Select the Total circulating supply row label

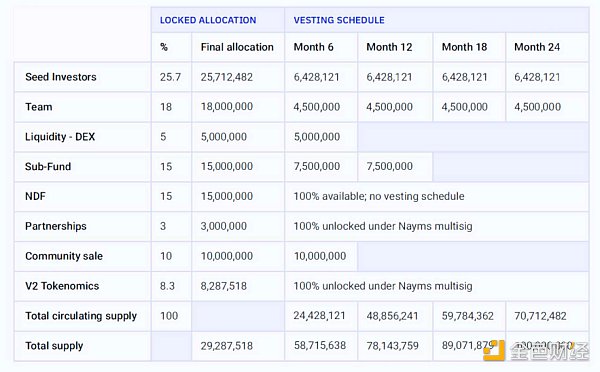coord(81,316)
